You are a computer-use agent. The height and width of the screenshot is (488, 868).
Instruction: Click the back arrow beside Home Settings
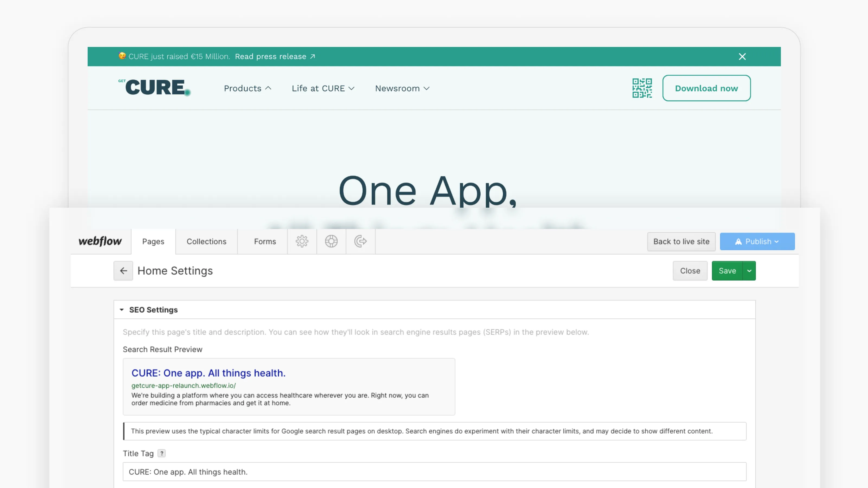(x=123, y=271)
